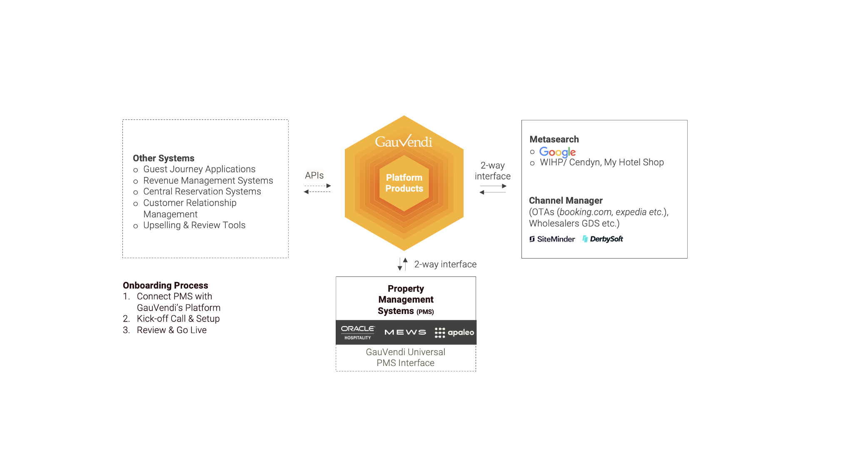Click the GauVendi logo on the hexagon
Viewport: 868px width, 458px height.
click(403, 142)
